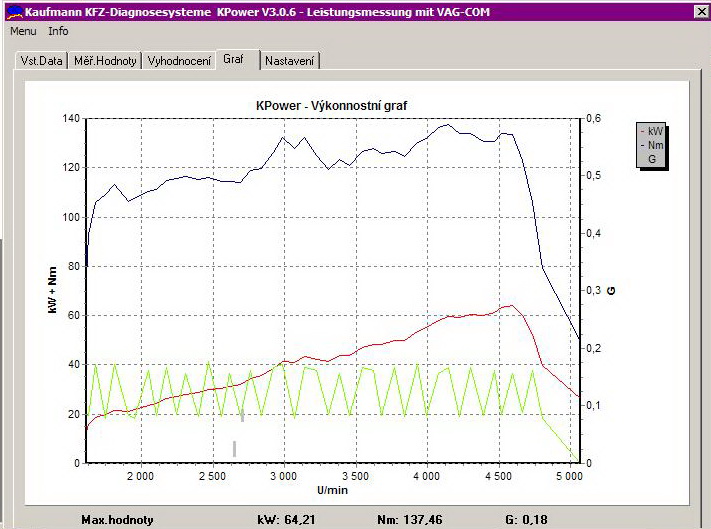Image resolution: width=711 pixels, height=529 pixels.
Task: Open the Vyhodnocení tab
Action: pos(179,61)
